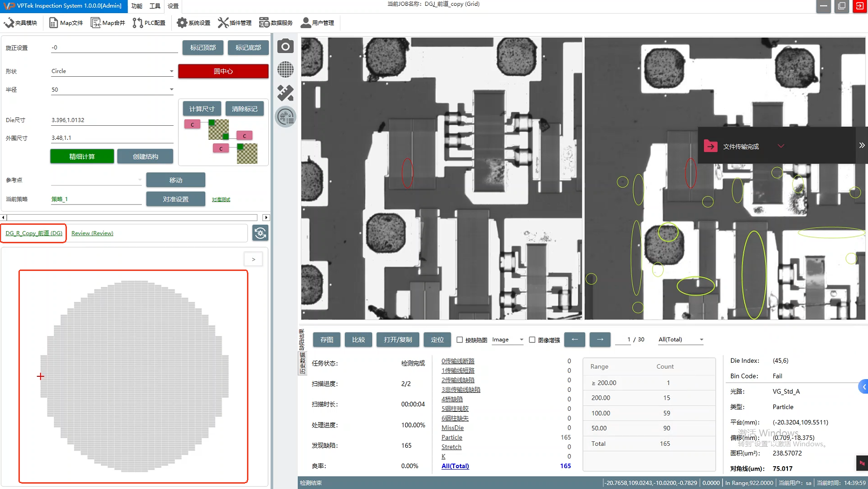Image resolution: width=868 pixels, height=489 pixels.
Task: Open 用户管理 user management
Action: (317, 23)
